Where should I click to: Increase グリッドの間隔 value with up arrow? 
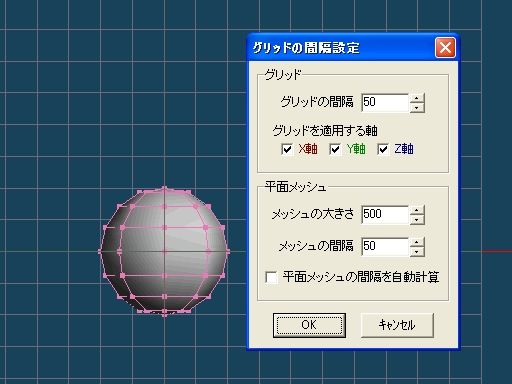417,98
